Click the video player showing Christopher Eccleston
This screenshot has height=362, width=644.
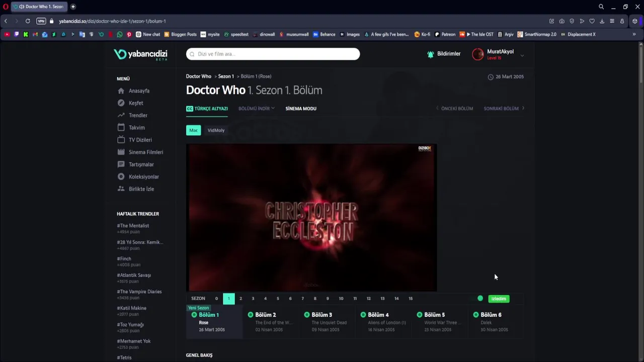tap(311, 218)
